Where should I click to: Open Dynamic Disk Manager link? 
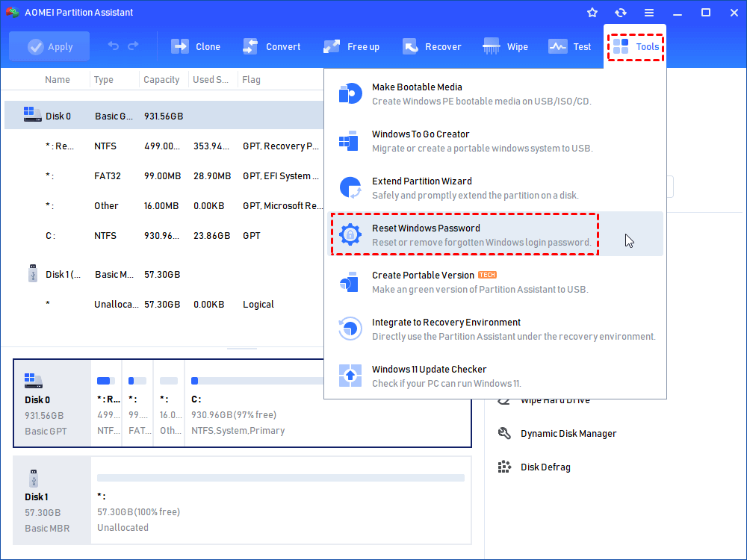(568, 434)
